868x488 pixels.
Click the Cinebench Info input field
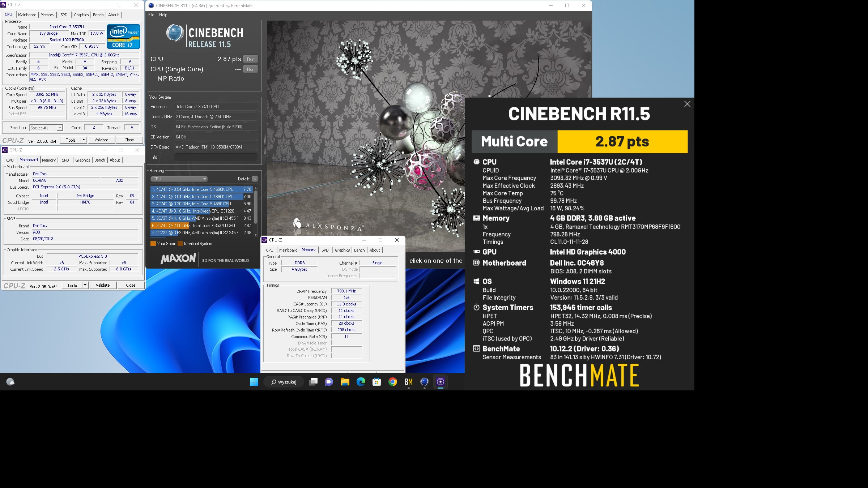click(216, 157)
